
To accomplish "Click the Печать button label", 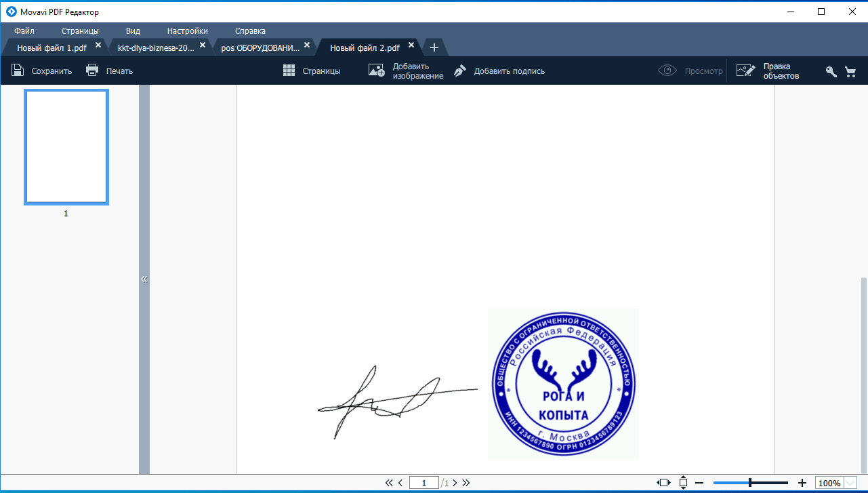I will tap(119, 71).
